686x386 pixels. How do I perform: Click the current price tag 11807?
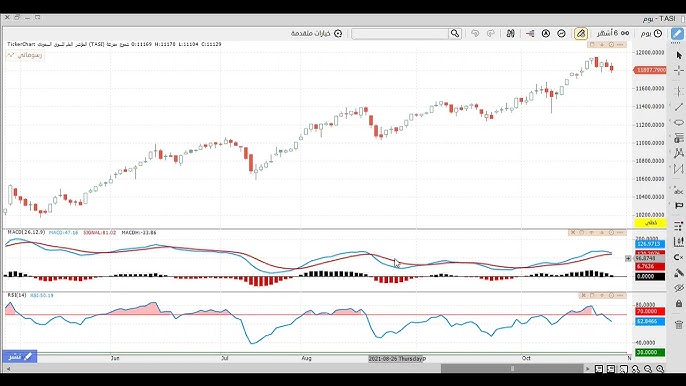[651, 70]
